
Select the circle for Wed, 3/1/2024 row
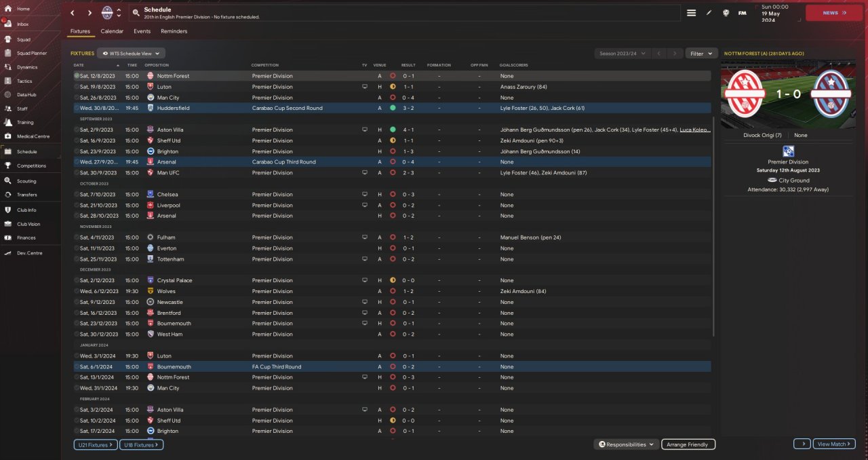pyautogui.click(x=77, y=356)
